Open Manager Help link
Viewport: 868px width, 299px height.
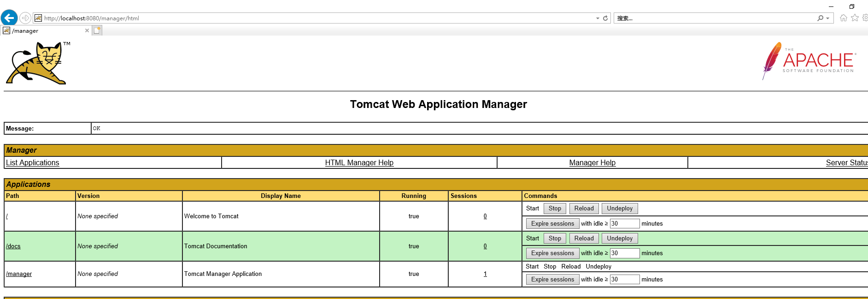(x=592, y=162)
